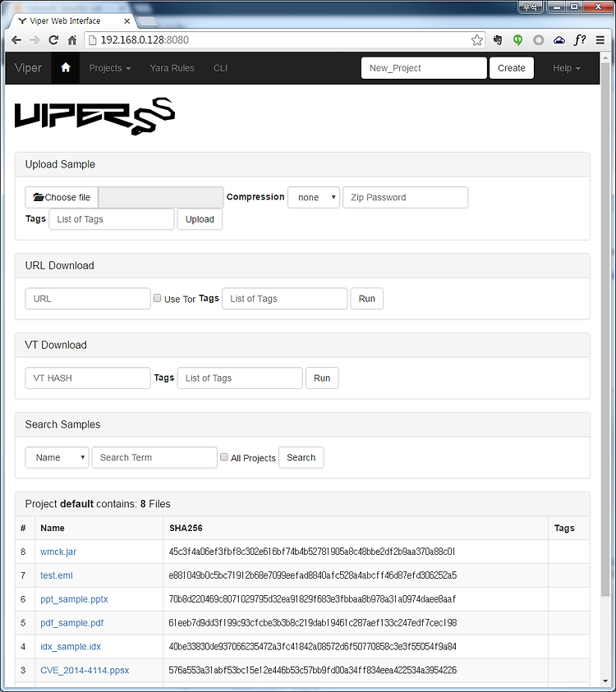This screenshot has width=616, height=692.
Task: Select the SHA256 hash beginning 61eeb7d9
Action: click(313, 623)
